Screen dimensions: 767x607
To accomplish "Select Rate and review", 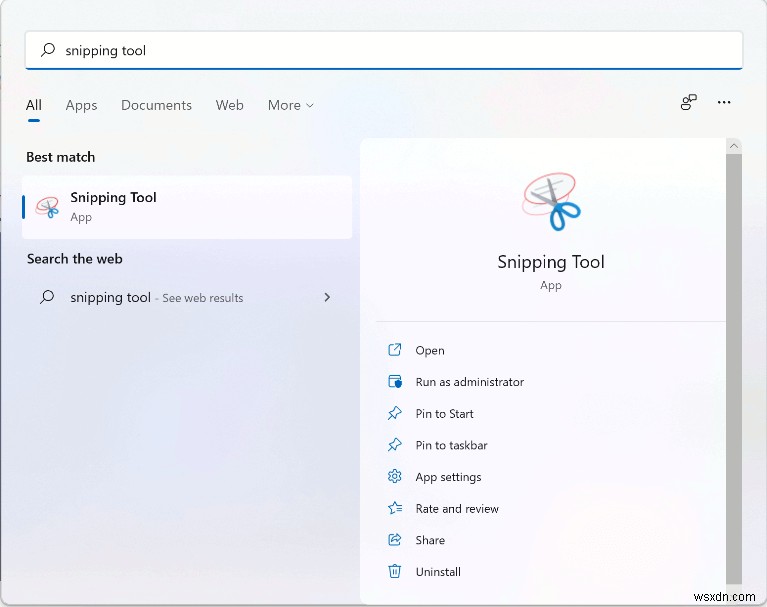I will [x=457, y=509].
